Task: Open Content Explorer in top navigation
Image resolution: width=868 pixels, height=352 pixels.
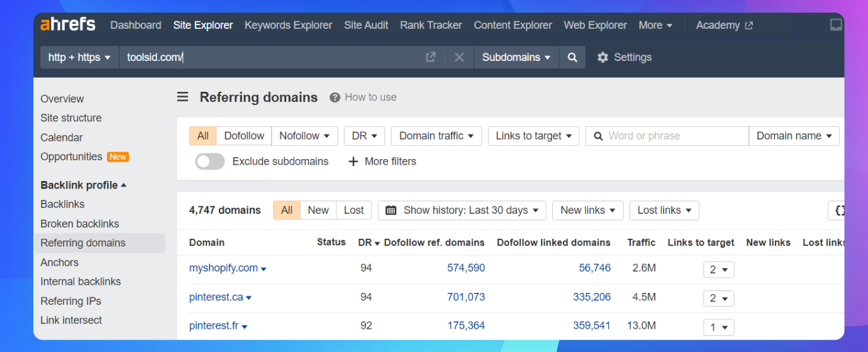Action: pos(513,25)
